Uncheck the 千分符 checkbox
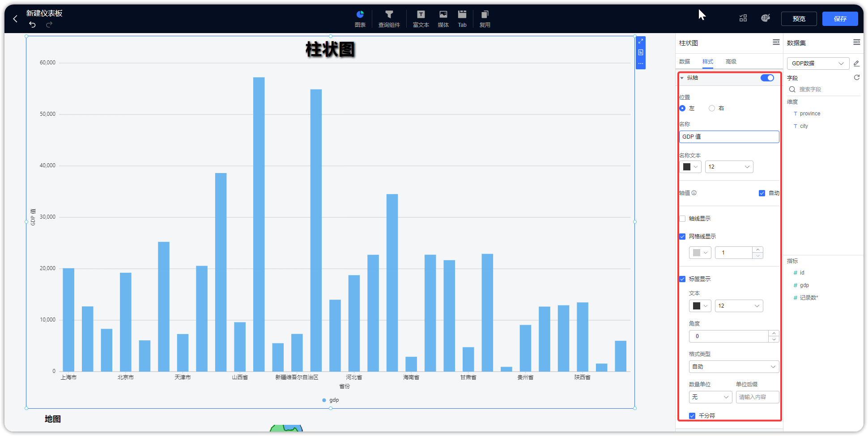This screenshot has width=868, height=436. (x=692, y=416)
